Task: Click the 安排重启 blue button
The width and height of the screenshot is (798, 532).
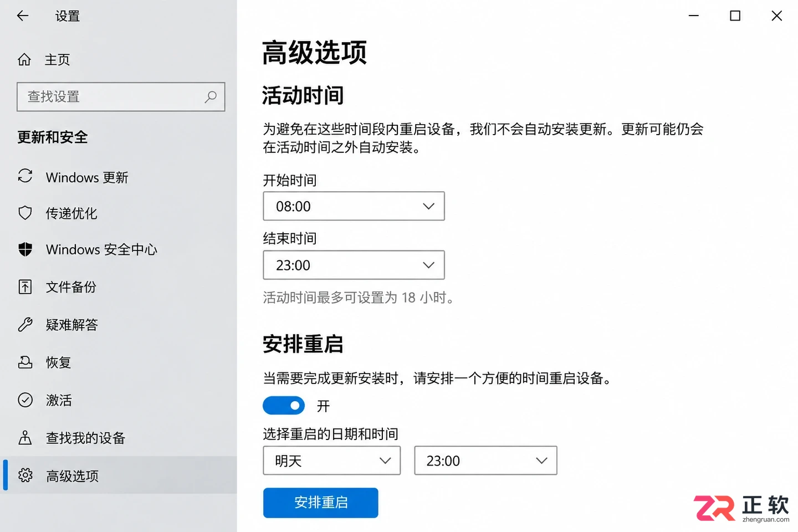Action: tap(321, 503)
